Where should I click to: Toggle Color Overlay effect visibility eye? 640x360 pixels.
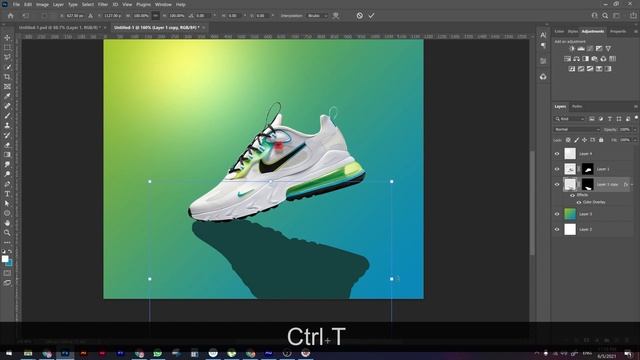[x=578, y=202]
